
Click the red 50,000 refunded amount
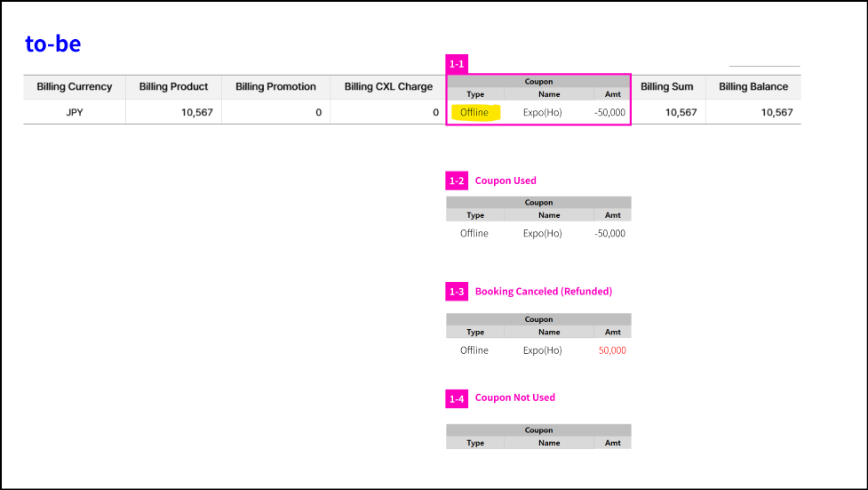(x=612, y=350)
